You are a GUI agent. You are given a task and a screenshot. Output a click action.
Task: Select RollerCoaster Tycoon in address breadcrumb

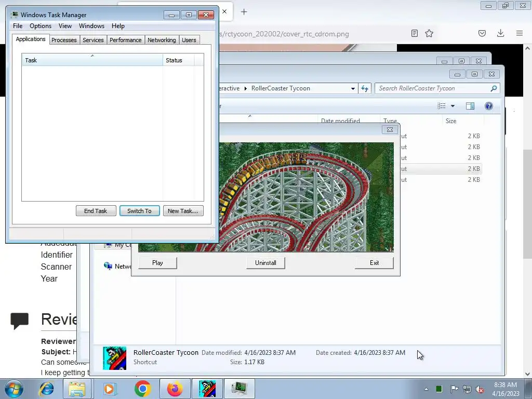281,88
